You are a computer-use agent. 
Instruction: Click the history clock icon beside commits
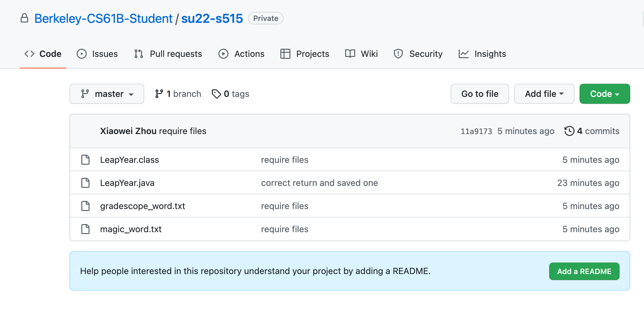click(569, 131)
